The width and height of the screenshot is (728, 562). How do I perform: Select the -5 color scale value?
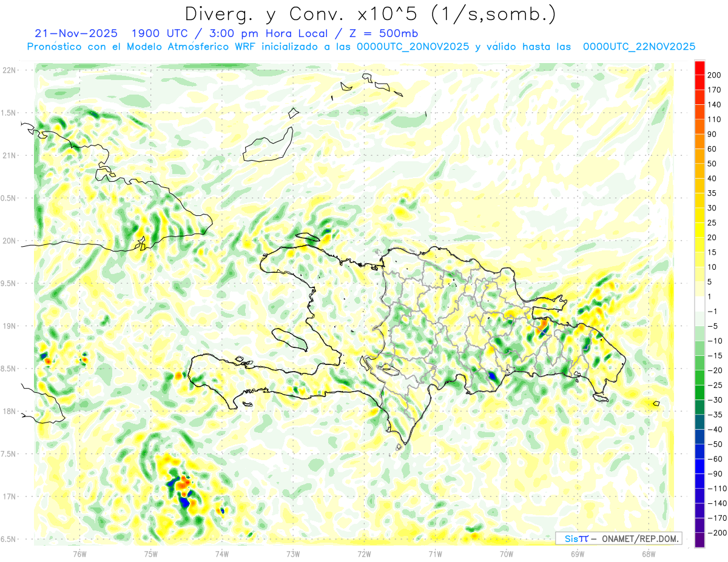(x=712, y=326)
